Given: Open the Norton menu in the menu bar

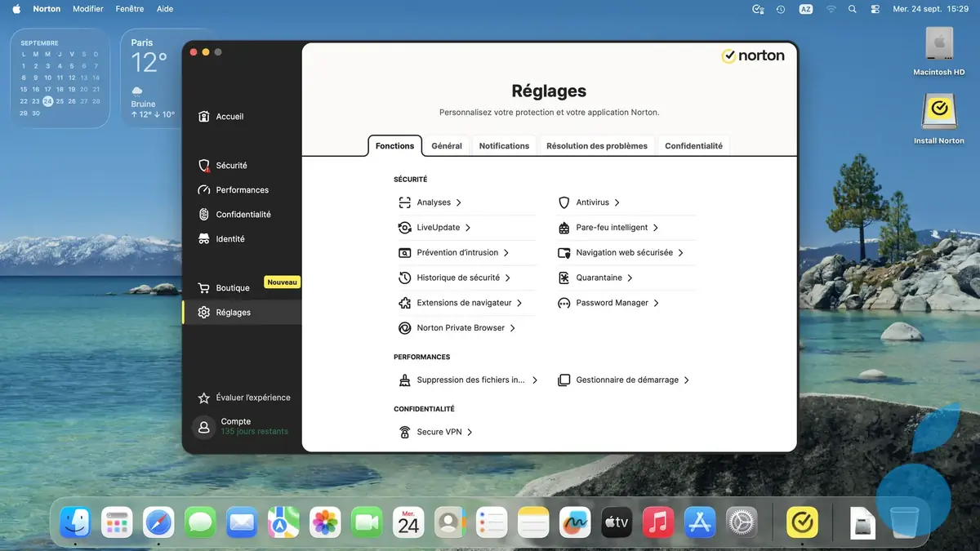Looking at the screenshot, I should (x=47, y=8).
